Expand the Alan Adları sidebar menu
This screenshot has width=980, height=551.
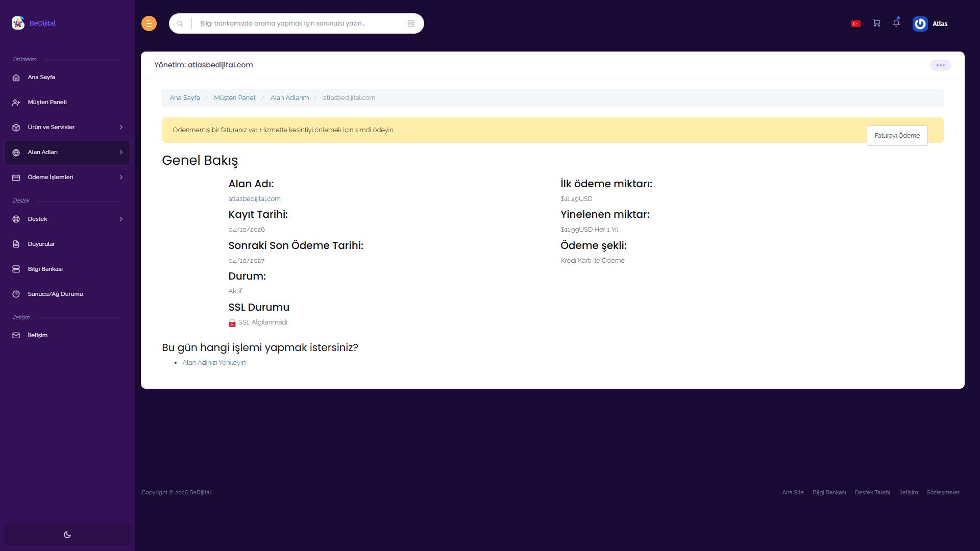[67, 152]
